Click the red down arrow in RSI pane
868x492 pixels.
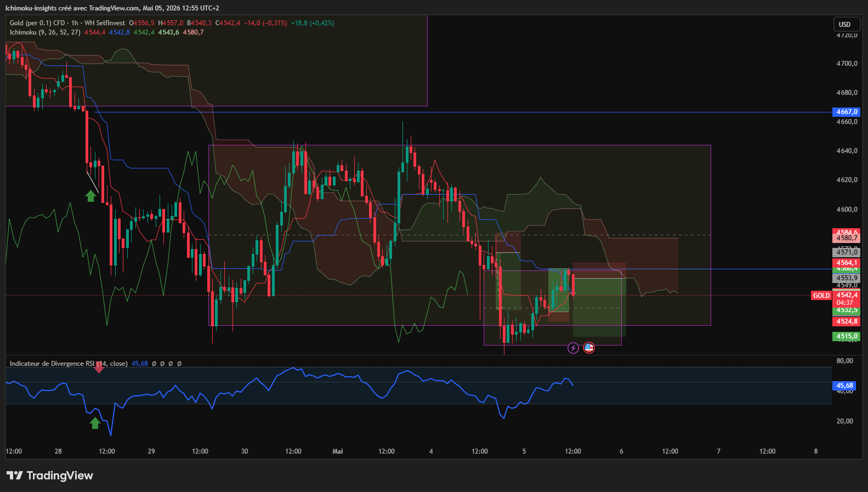[x=99, y=367]
